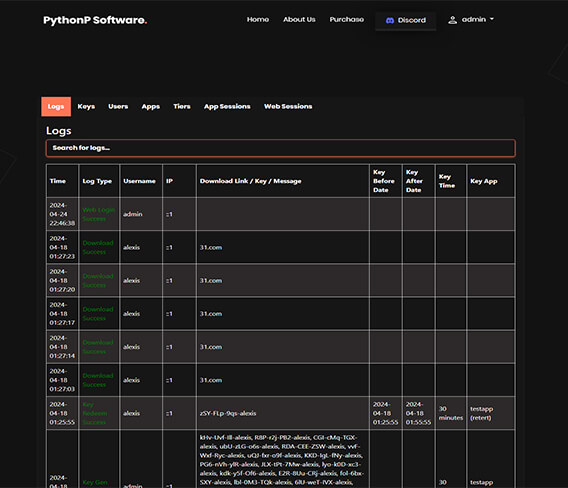Click key zSY-FLp-9qs-alexis
This screenshot has height=488, width=568.
[228, 413]
